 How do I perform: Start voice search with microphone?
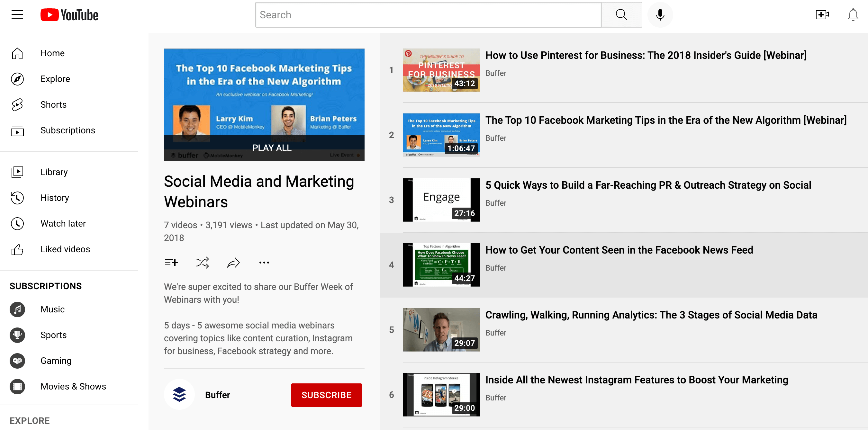(660, 15)
